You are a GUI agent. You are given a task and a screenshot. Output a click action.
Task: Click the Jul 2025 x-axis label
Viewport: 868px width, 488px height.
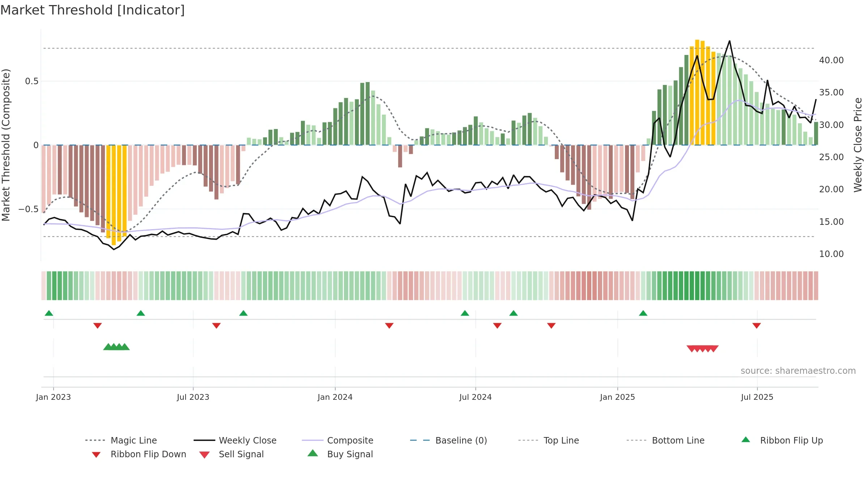[x=757, y=397]
